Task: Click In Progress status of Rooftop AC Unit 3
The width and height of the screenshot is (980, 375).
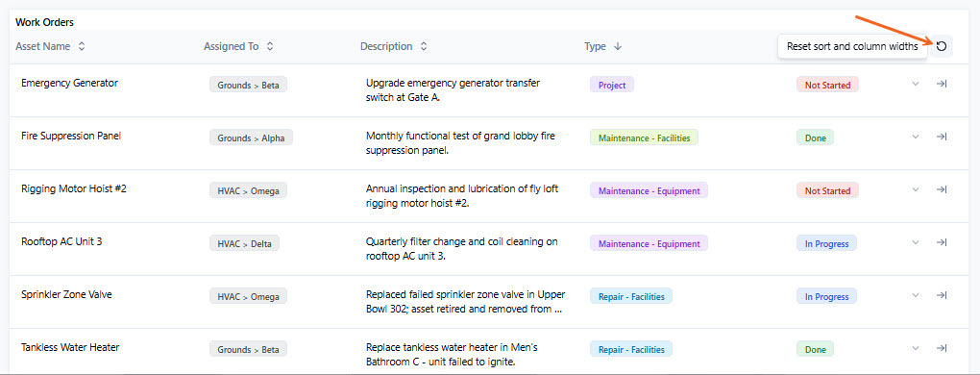Action: click(x=826, y=244)
